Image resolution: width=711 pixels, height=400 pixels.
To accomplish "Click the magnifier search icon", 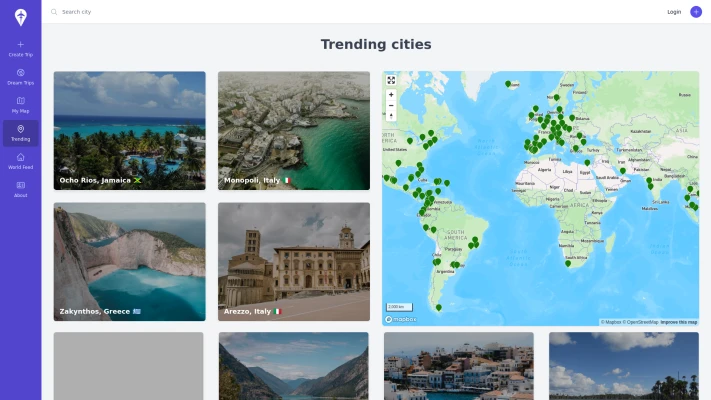I will (x=54, y=12).
